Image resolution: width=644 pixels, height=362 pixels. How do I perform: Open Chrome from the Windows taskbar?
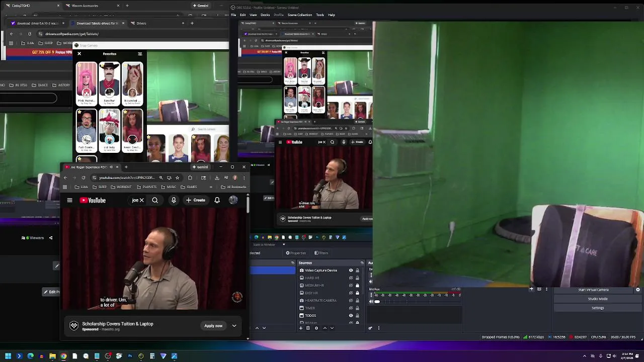(x=63, y=356)
